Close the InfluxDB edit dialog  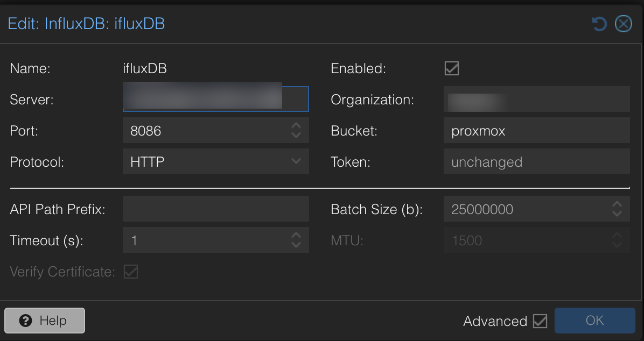click(x=624, y=24)
